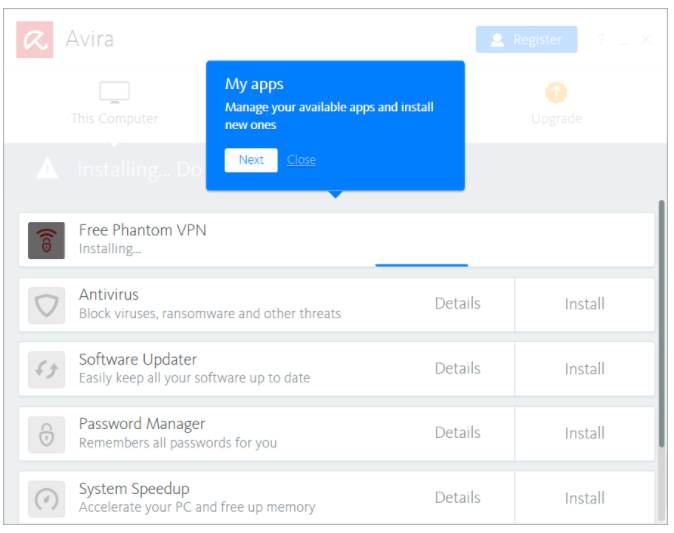Click the Antivirus shield icon
Image resolution: width=674 pixels, height=533 pixels.
[46, 305]
